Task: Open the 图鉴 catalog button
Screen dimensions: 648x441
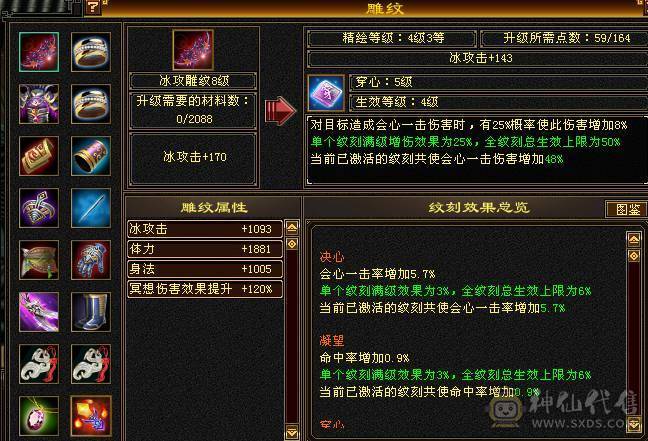Action: [627, 209]
